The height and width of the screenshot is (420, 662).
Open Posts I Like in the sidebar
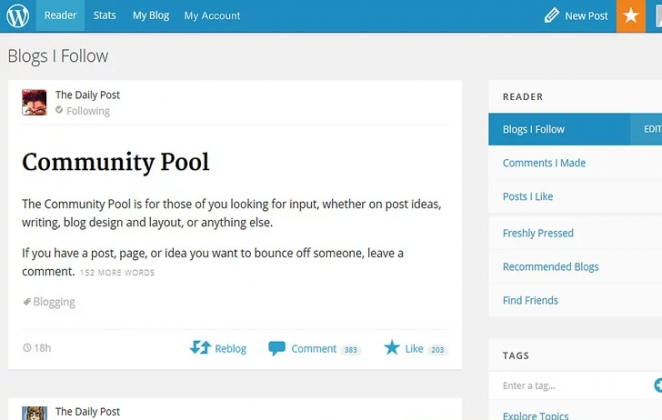click(527, 197)
